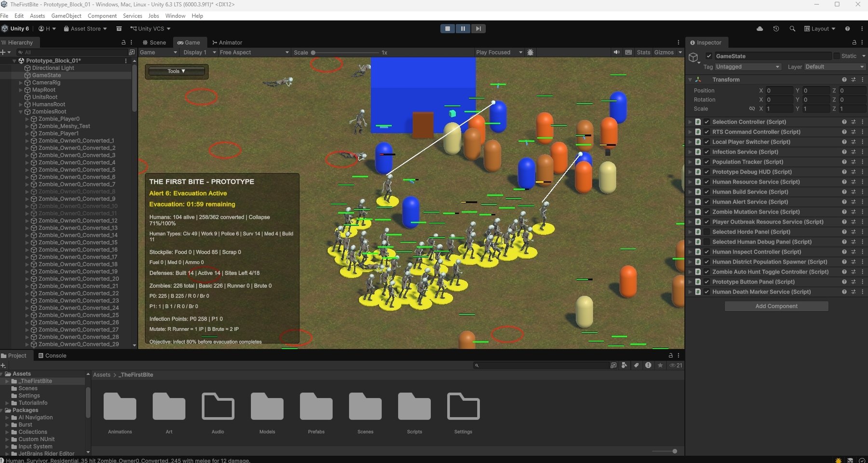Adjust the Project icon size slider
This screenshot has height=463, width=868.
[x=665, y=451]
